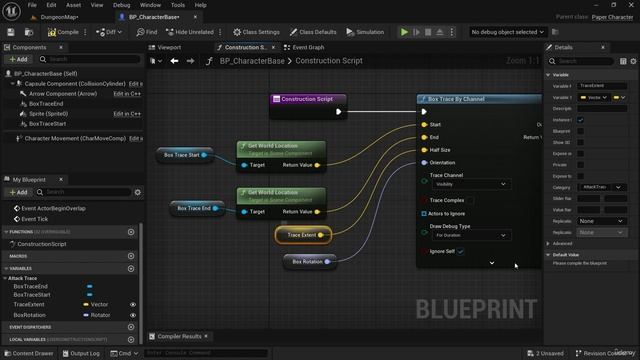Image resolution: width=640 pixels, height=360 pixels.
Task: Open Trace Channel dropdown
Action: [x=471, y=184]
